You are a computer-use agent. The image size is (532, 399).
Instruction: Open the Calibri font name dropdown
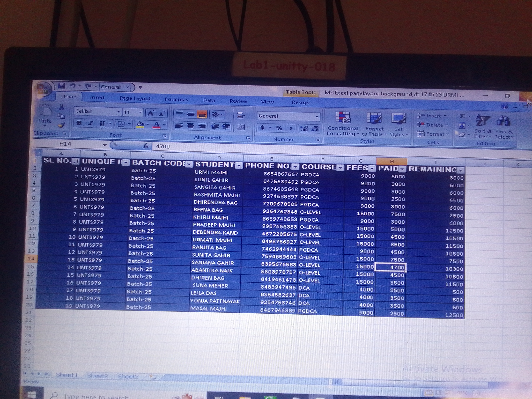coord(118,112)
